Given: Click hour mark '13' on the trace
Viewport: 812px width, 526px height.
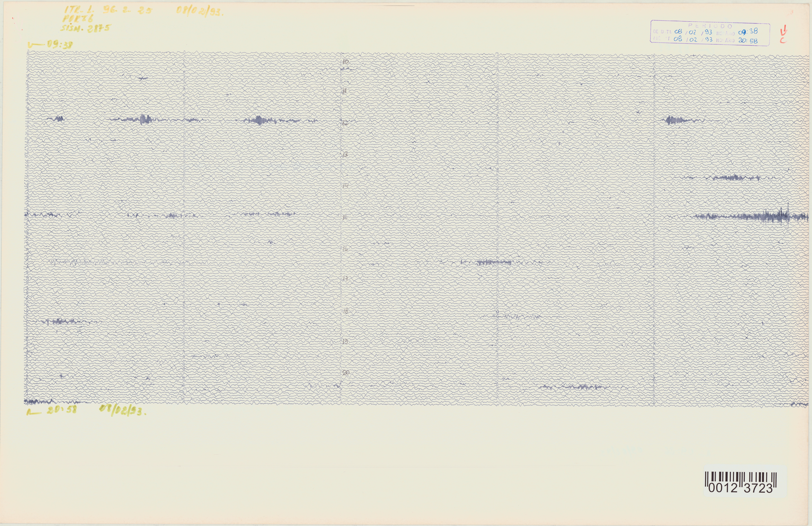Looking at the screenshot, I should tap(345, 155).
